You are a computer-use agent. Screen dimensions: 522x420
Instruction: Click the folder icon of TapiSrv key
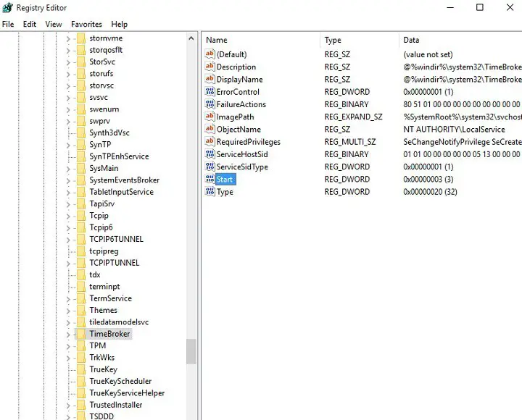(x=81, y=204)
